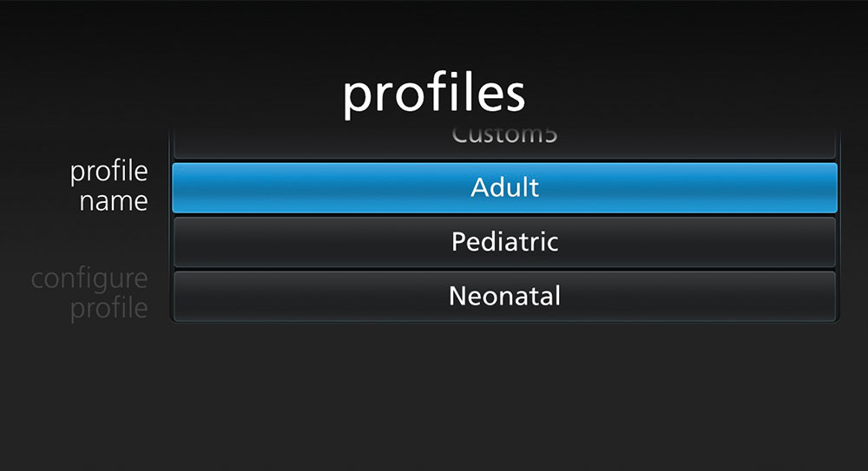Pick Pediatric from the profile list
Screen dimensions: 868x471
click(x=504, y=241)
